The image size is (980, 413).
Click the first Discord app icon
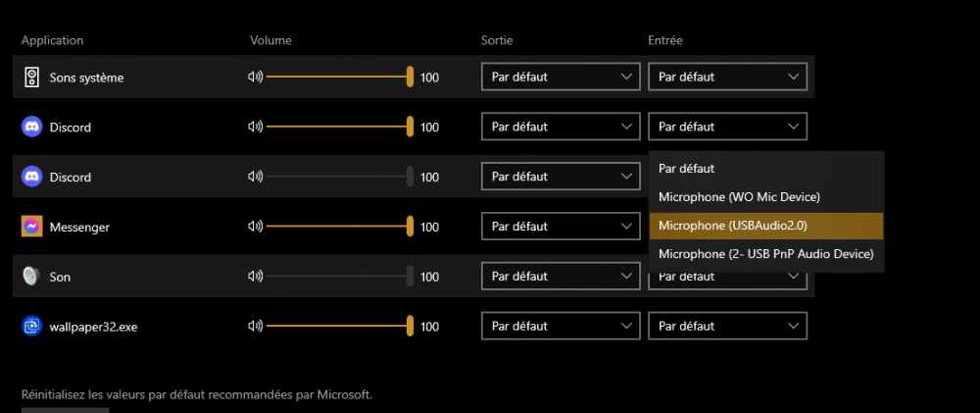(x=31, y=127)
